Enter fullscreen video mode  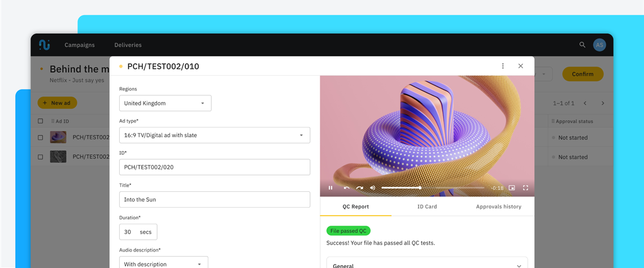(525, 188)
